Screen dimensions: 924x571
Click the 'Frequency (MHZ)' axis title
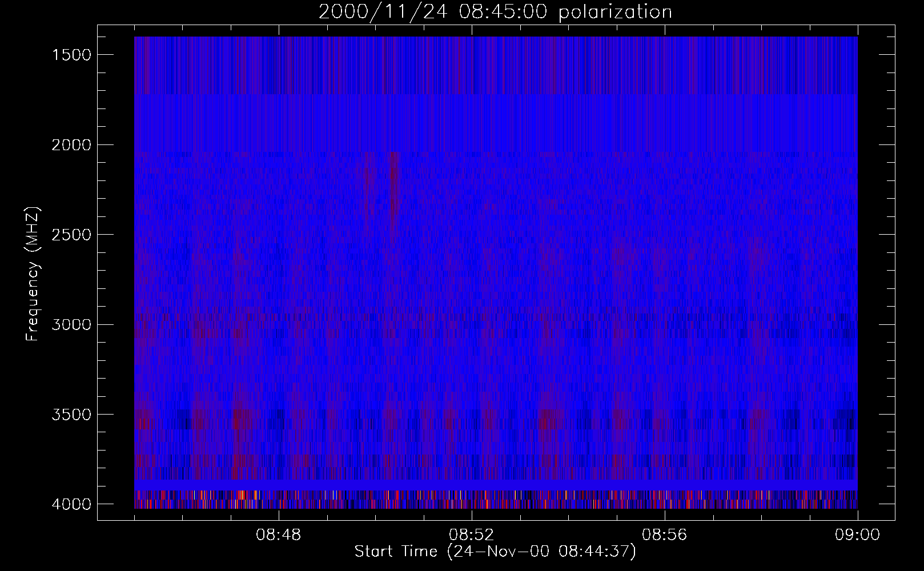point(33,274)
